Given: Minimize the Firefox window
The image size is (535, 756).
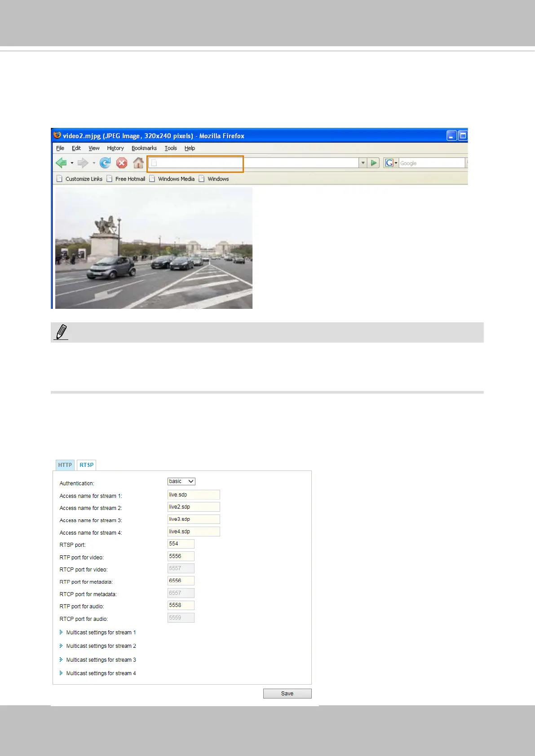Looking at the screenshot, I should [x=452, y=136].
